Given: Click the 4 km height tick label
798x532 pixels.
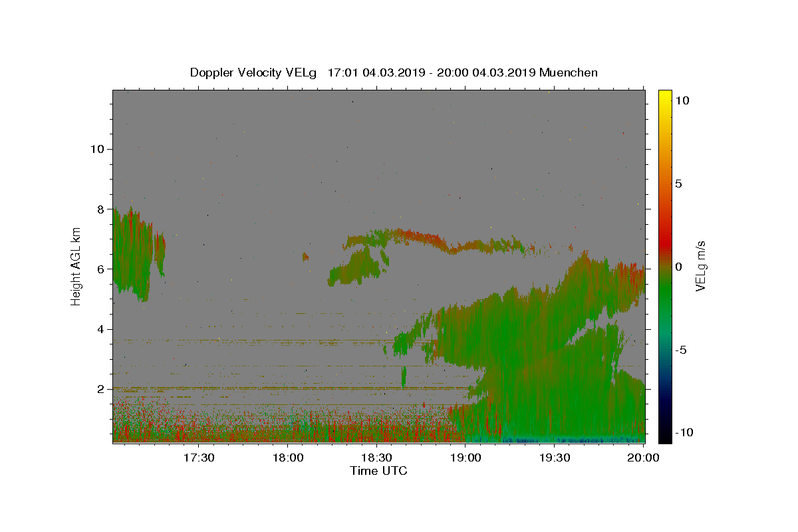Looking at the screenshot, I should (x=100, y=329).
